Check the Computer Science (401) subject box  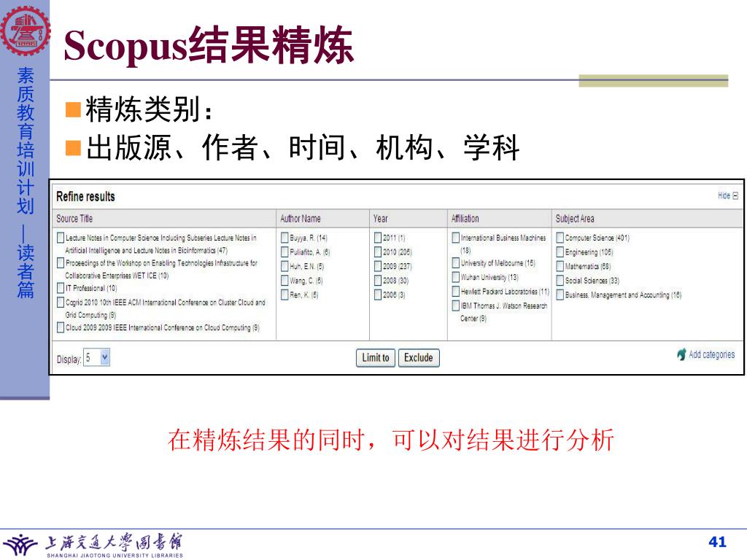pos(560,237)
